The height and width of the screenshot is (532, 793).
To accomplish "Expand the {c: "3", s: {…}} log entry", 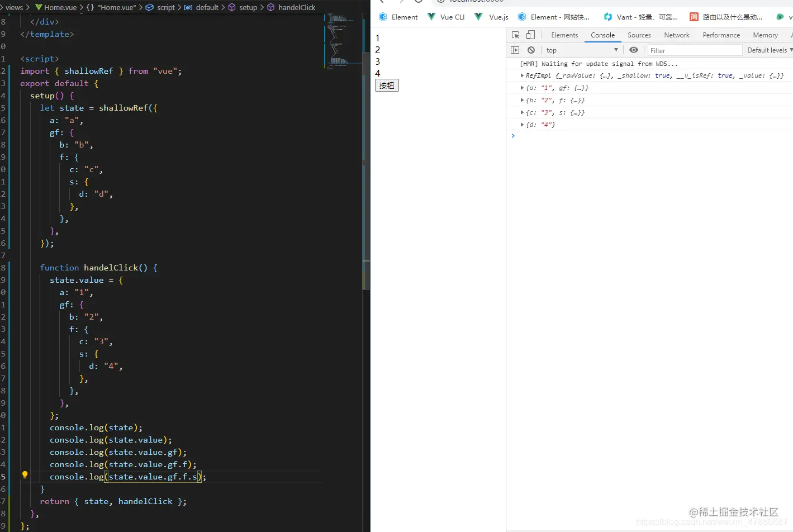I will [522, 112].
